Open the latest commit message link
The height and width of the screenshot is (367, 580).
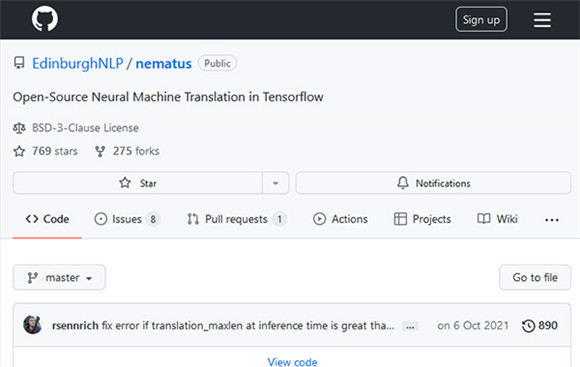pos(248,326)
